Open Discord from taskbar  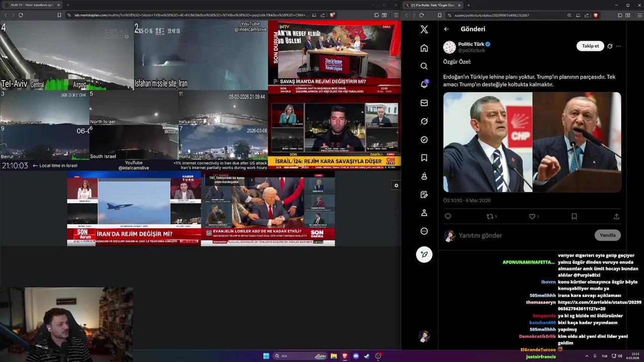(x=356, y=356)
